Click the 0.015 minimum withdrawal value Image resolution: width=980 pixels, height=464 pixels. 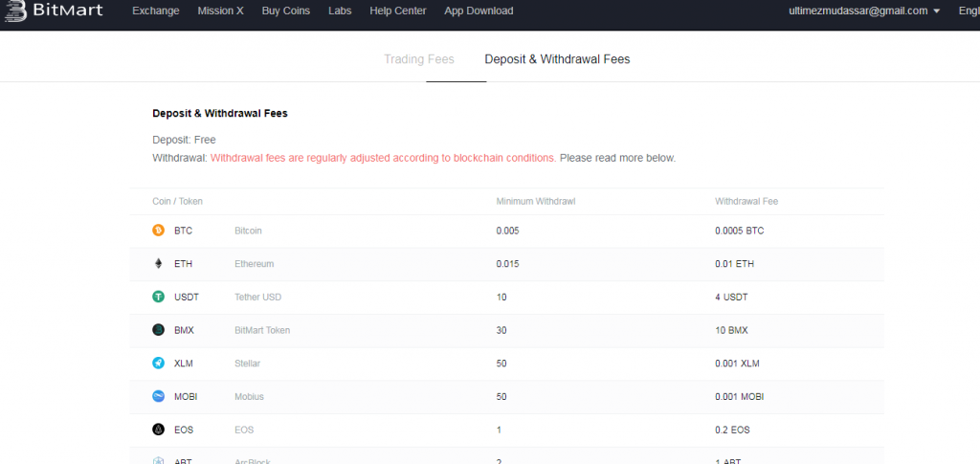(x=507, y=263)
